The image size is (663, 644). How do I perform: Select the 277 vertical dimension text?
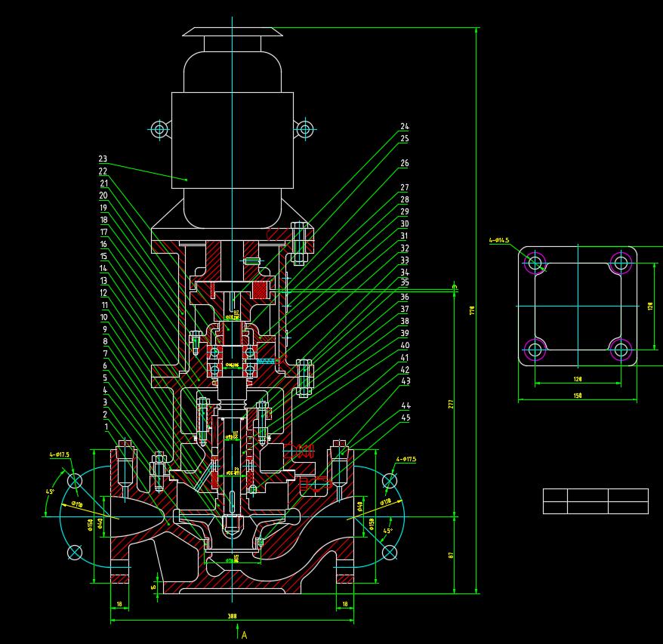coord(451,404)
